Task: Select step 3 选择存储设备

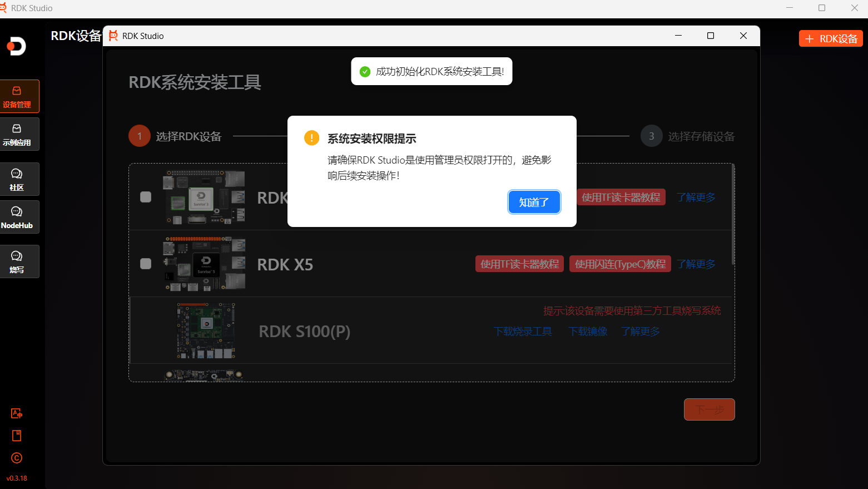Action: (x=688, y=136)
